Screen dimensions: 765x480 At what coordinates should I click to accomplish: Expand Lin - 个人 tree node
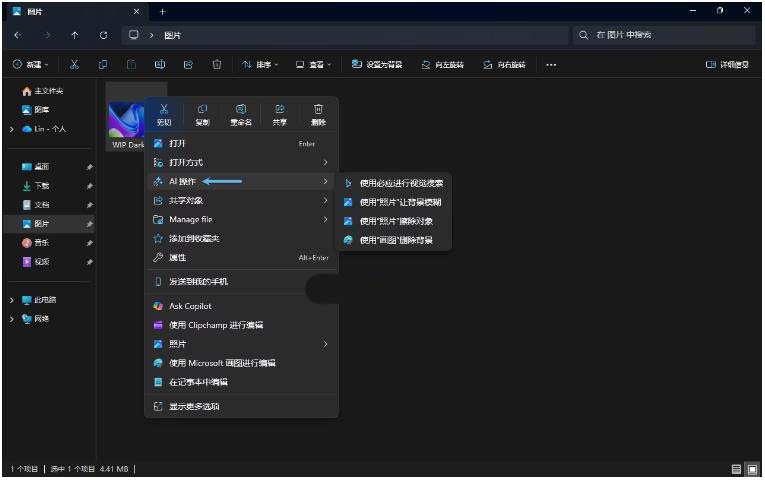tap(12, 129)
